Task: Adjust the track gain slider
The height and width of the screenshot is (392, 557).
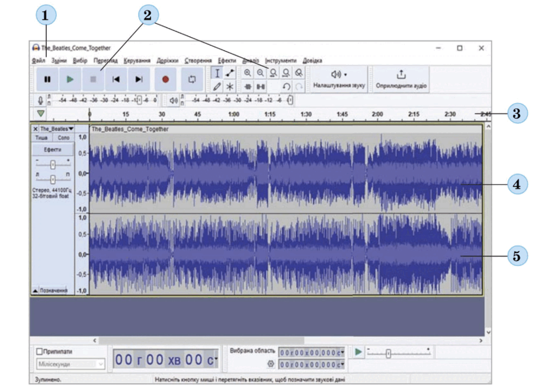Action: pyautogui.click(x=53, y=165)
